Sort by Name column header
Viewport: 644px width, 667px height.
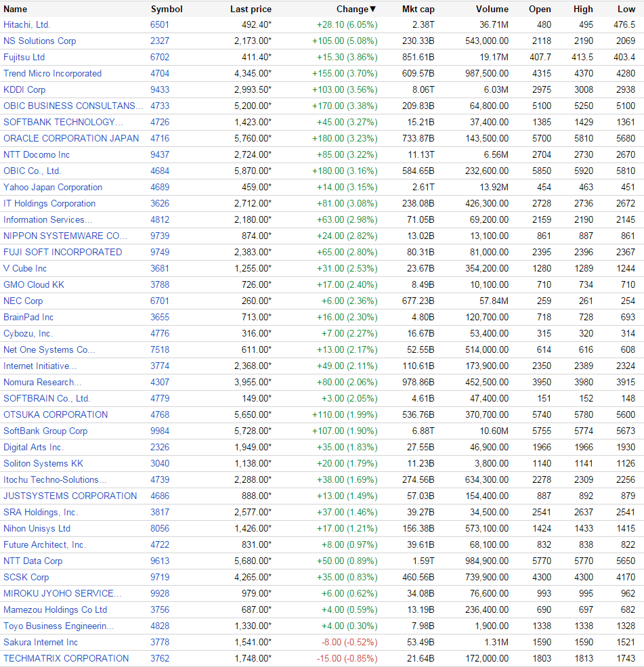tap(16, 9)
